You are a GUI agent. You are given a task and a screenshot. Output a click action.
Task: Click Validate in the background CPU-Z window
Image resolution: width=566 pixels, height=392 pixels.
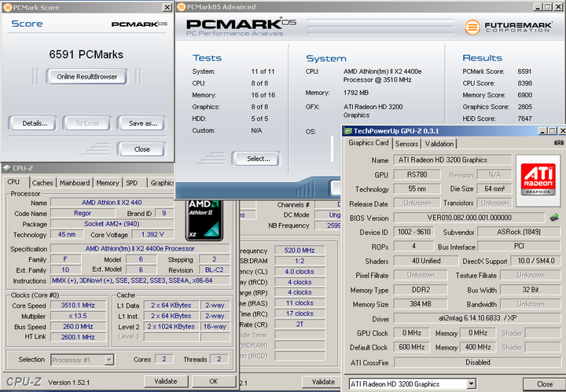click(322, 382)
